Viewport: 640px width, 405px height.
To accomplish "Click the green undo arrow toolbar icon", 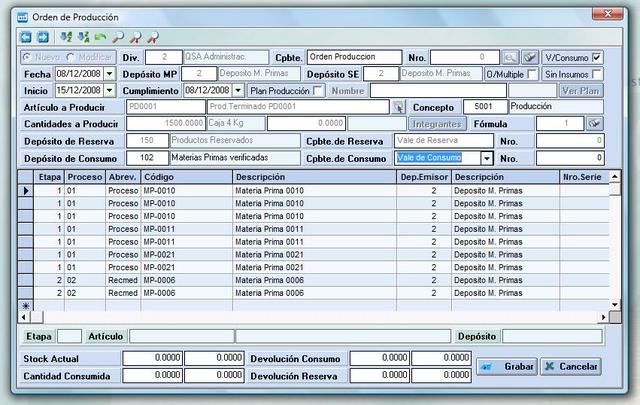I will click(101, 38).
